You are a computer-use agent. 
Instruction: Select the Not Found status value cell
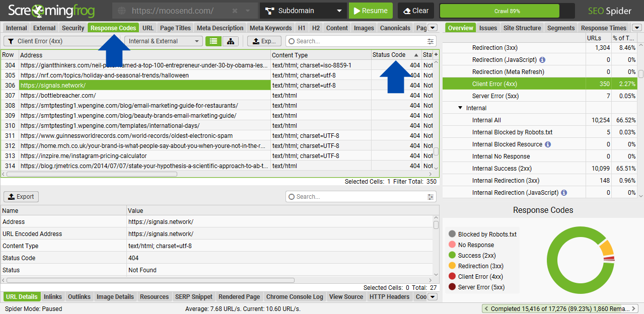(x=279, y=270)
